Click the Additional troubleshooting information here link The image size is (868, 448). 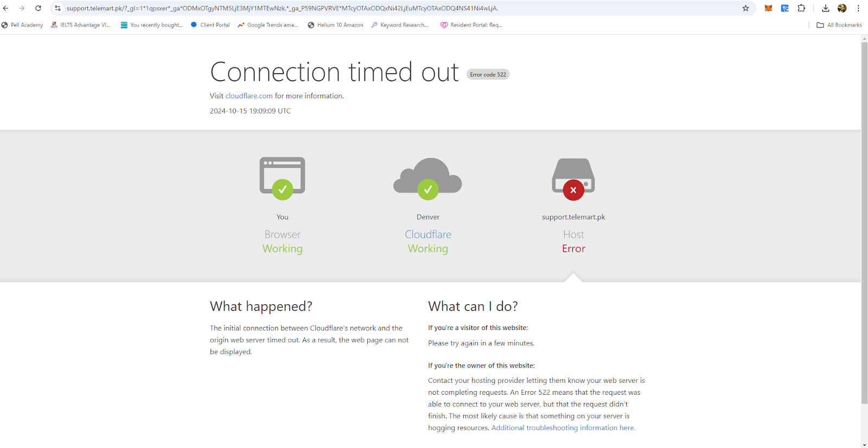(x=563, y=428)
